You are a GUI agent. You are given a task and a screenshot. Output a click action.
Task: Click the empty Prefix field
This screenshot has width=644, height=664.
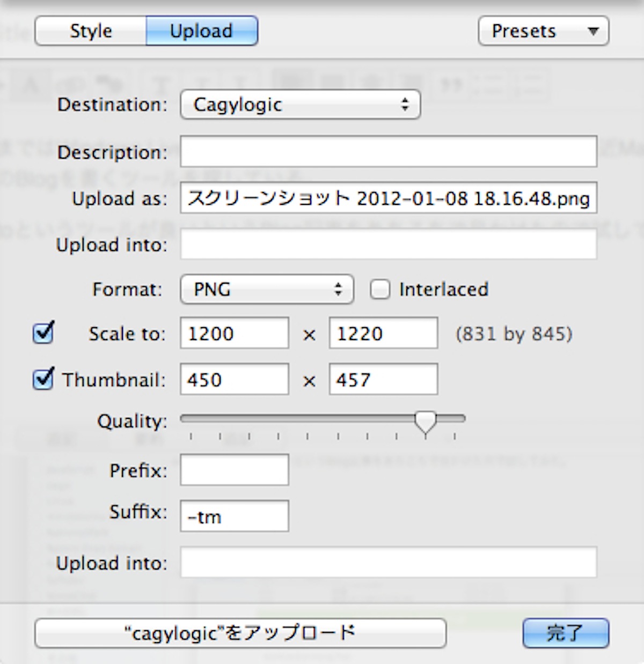234,470
